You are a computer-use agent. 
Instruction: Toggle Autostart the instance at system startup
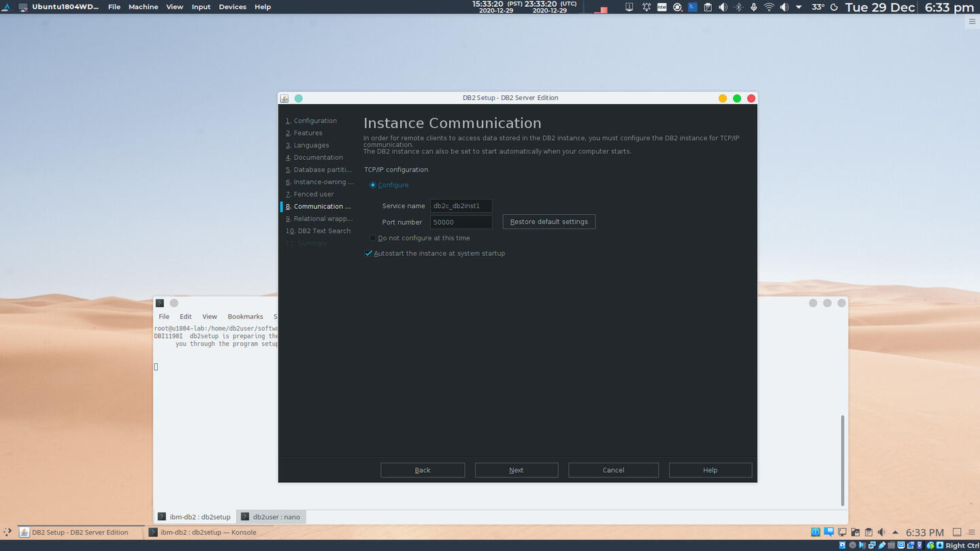click(369, 253)
